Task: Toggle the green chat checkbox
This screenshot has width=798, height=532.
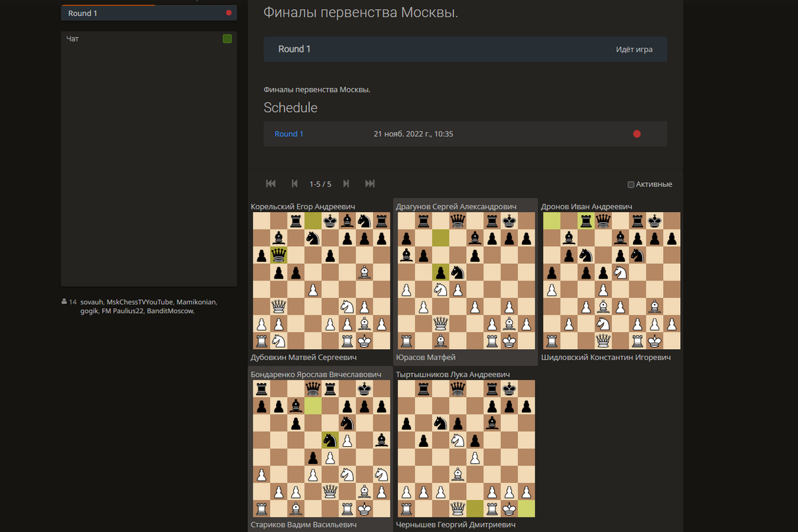Action: coord(227,39)
